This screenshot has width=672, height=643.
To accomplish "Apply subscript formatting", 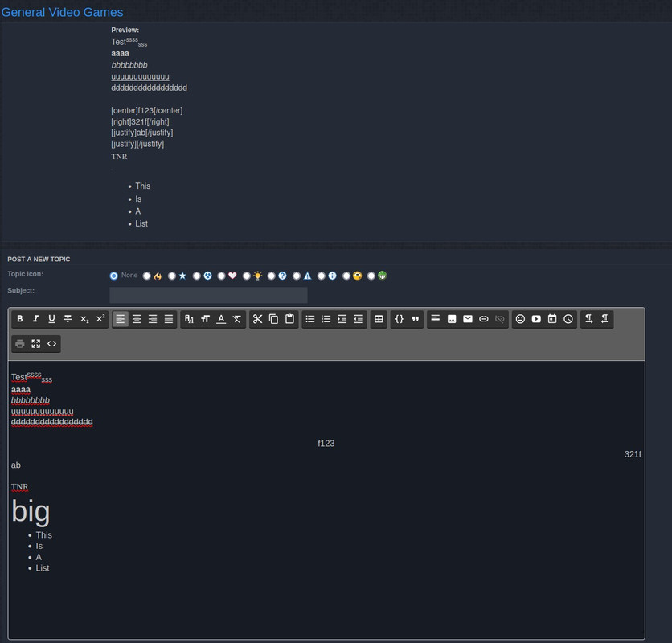I will (84, 319).
